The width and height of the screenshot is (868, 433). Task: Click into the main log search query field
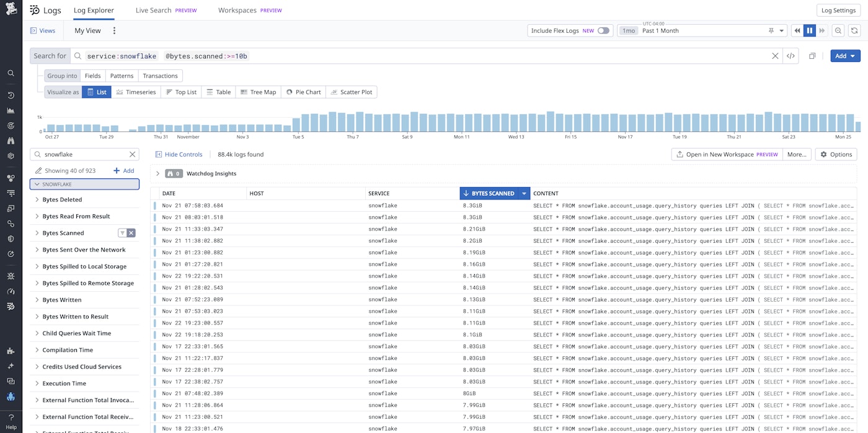(x=427, y=56)
